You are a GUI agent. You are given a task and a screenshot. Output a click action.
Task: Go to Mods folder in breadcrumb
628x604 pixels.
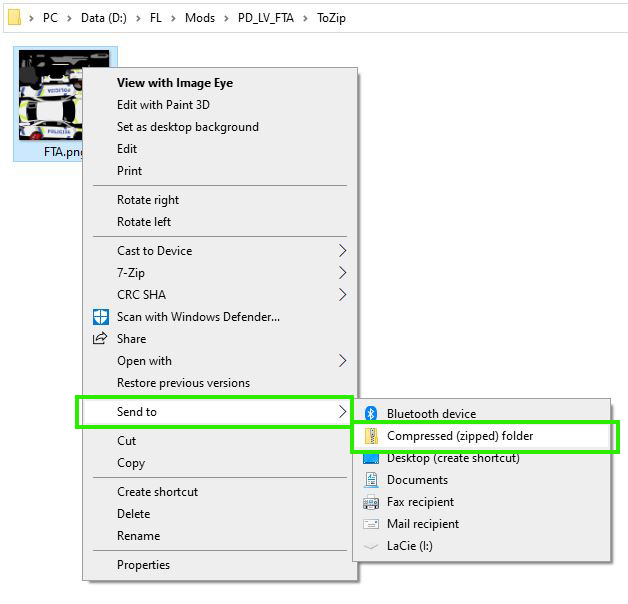coord(200,18)
